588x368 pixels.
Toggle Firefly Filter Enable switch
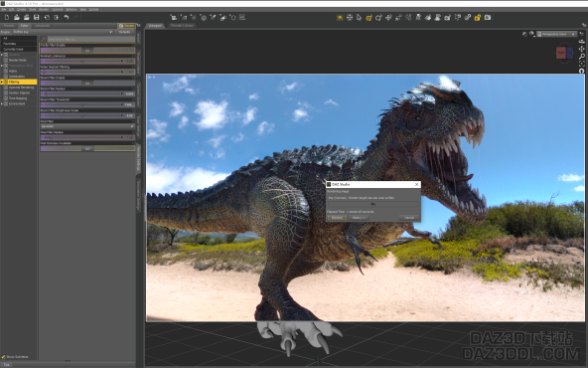87,50
